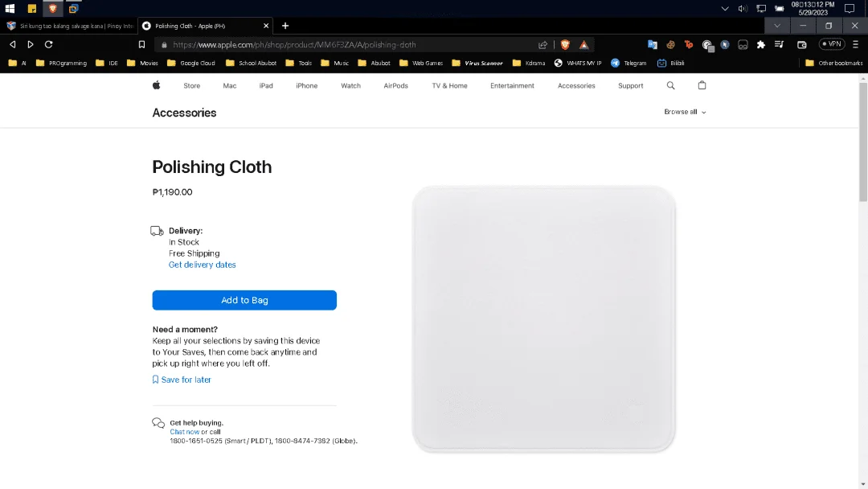Open the Brave Shields lion icon
This screenshot has width=868, height=489.
pyautogui.click(x=565, y=45)
